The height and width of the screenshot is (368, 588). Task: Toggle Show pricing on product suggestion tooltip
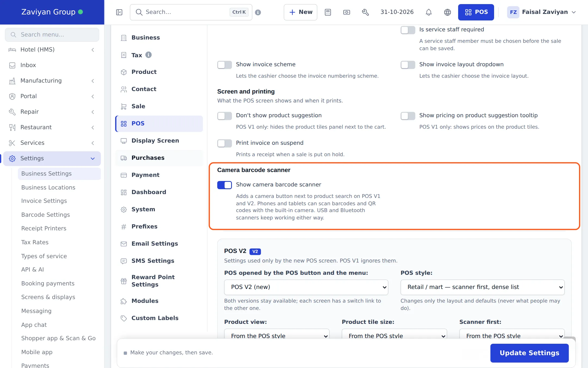(x=408, y=116)
